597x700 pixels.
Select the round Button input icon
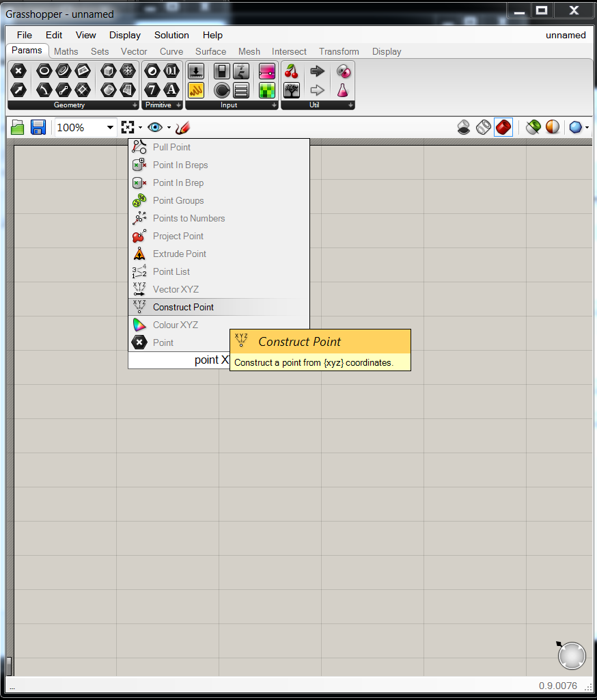point(222,90)
